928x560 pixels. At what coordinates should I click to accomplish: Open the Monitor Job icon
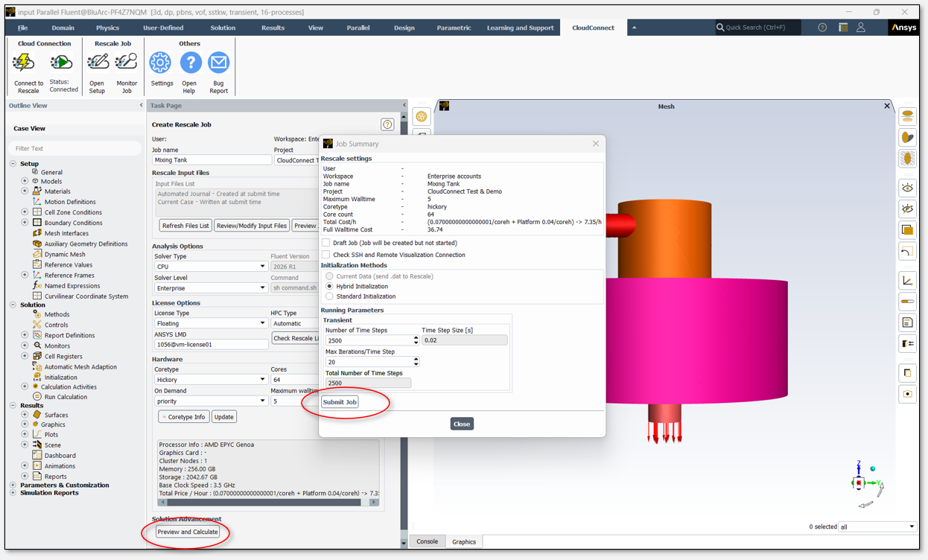point(127,63)
